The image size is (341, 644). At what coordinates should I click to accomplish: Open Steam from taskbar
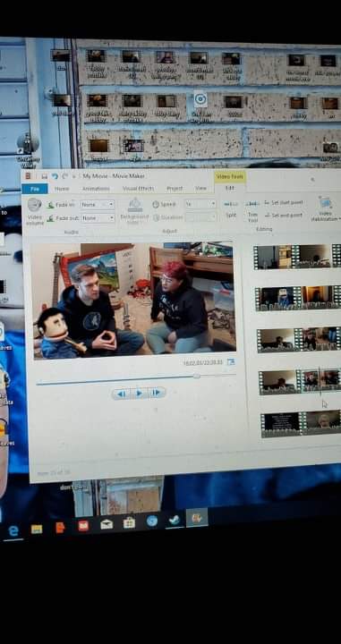pyautogui.click(x=175, y=520)
